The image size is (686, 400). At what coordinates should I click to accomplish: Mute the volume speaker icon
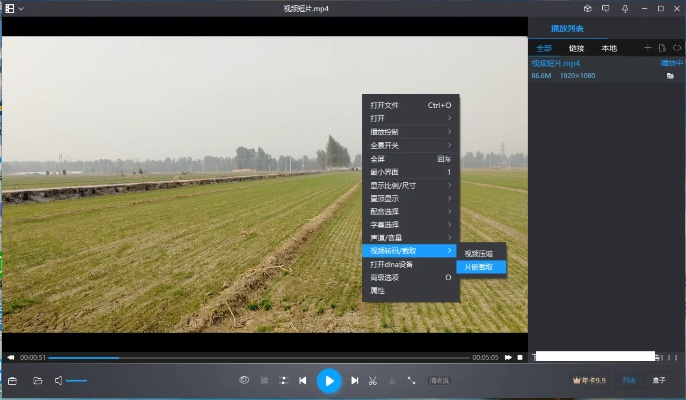tap(59, 381)
